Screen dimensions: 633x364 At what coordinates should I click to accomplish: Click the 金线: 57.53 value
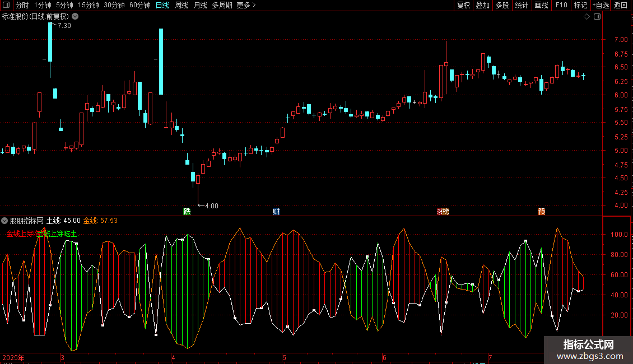point(100,221)
